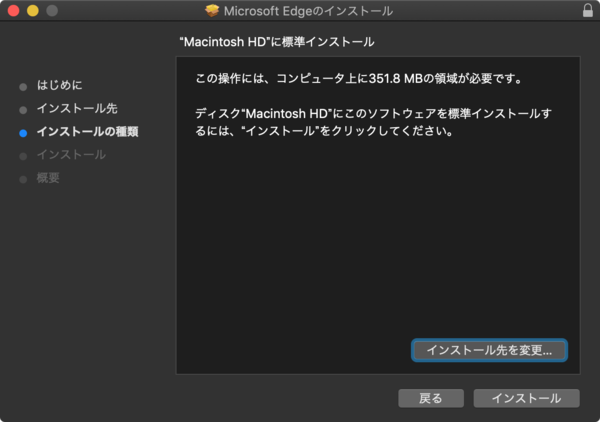Minimize the installer with the yellow button
Viewport: 600px width, 422px height.
[33, 11]
